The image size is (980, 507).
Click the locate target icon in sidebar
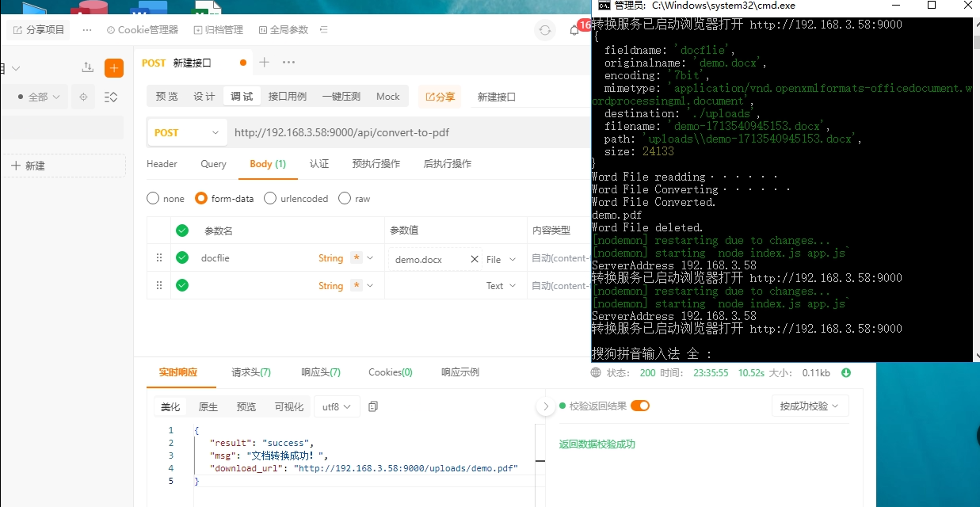(82, 97)
